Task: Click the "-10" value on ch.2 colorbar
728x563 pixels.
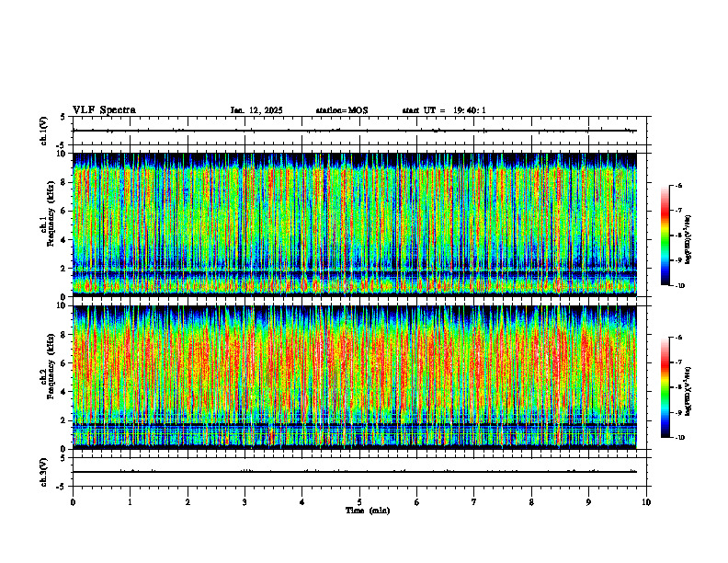Action: [x=679, y=438]
